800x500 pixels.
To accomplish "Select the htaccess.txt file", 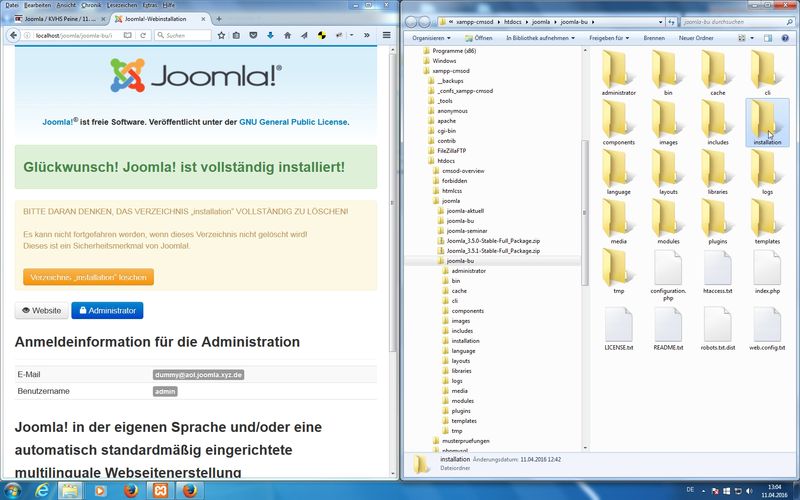I will pos(718,271).
